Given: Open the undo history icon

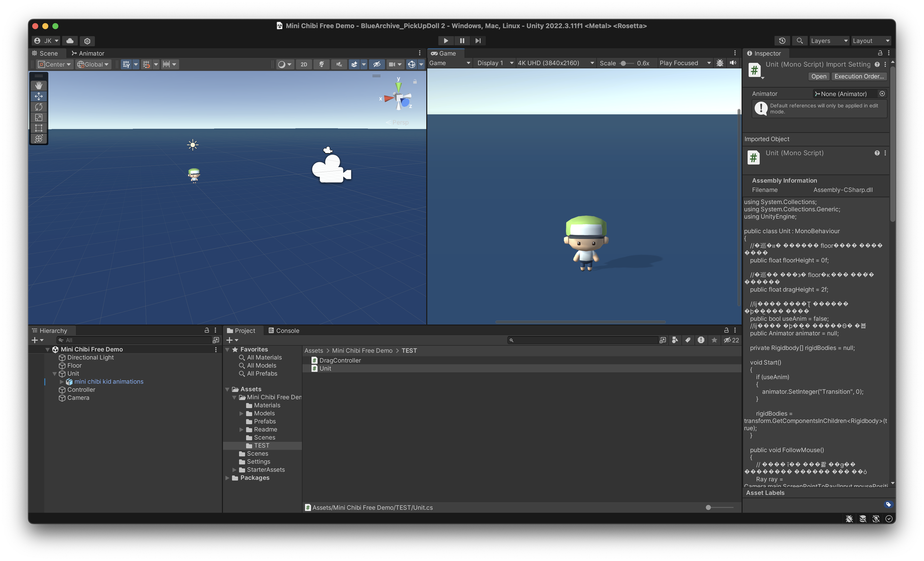Looking at the screenshot, I should [782, 41].
